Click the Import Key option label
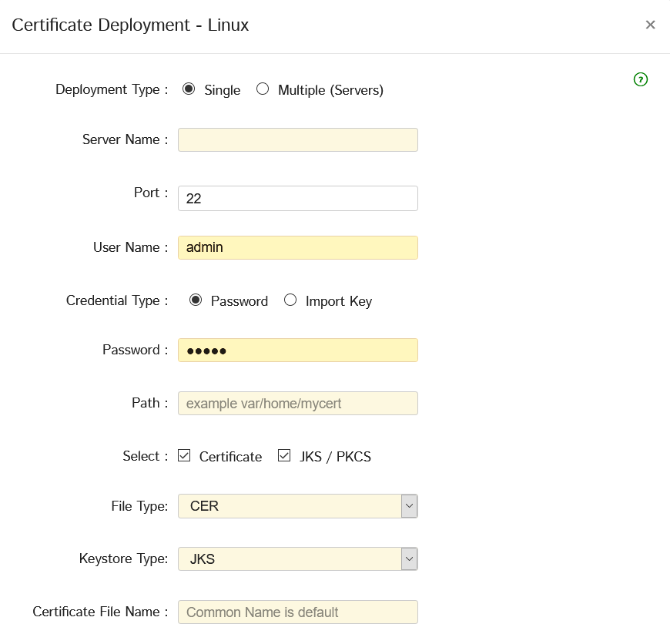This screenshot has width=670, height=644. coord(338,301)
